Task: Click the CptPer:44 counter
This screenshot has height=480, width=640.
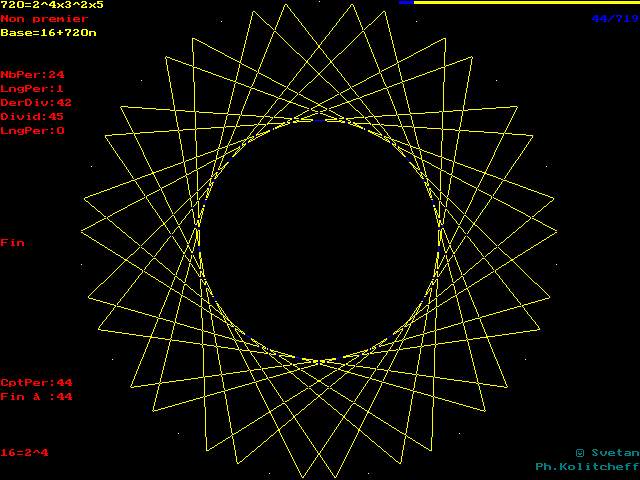Action: click(x=36, y=382)
